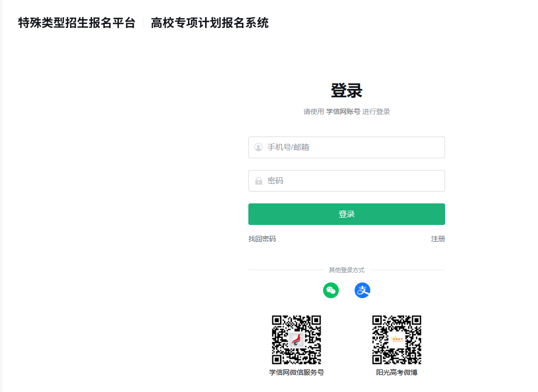Open the 注册 registration link
The image size is (538, 392).
point(438,239)
